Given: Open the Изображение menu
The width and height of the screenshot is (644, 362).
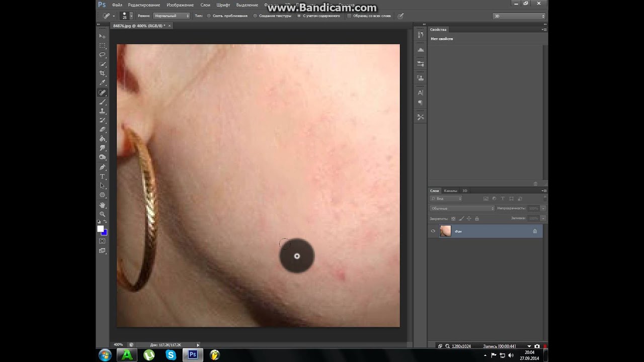Looking at the screenshot, I should pos(180,5).
